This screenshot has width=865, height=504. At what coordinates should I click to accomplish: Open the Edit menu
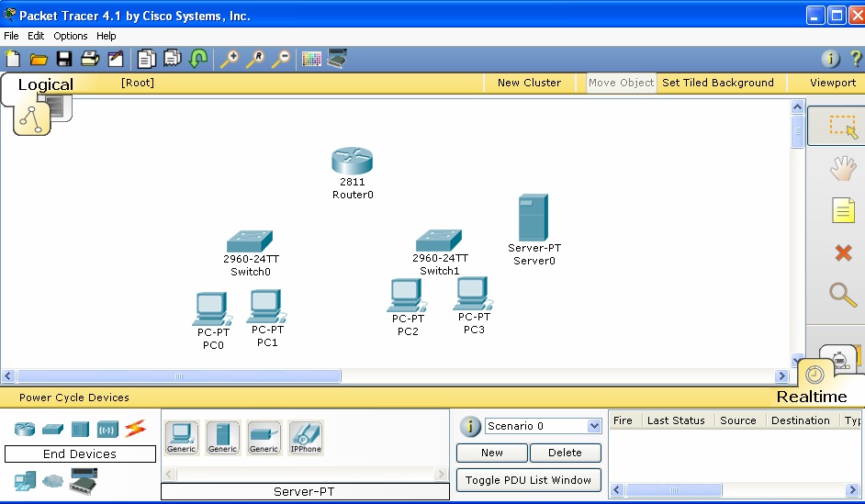tap(36, 36)
